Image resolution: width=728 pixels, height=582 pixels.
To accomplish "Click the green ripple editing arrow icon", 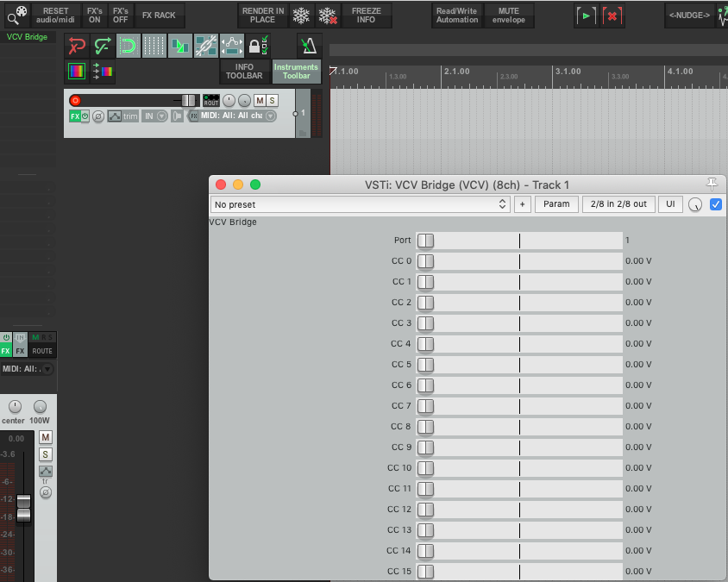I will click(102, 46).
